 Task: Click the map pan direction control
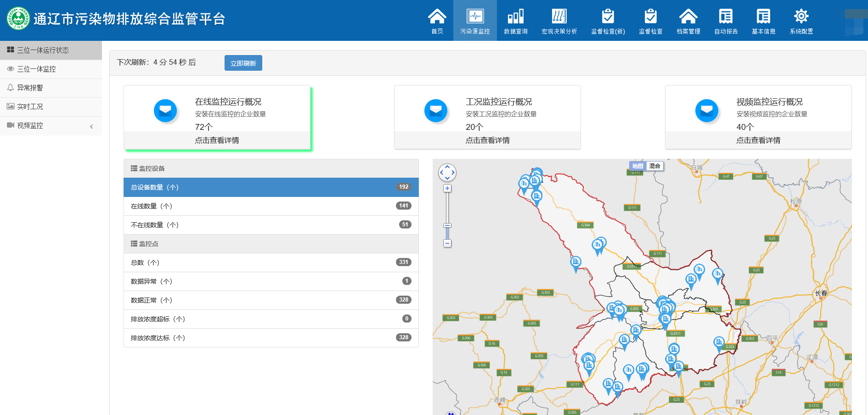[x=447, y=173]
